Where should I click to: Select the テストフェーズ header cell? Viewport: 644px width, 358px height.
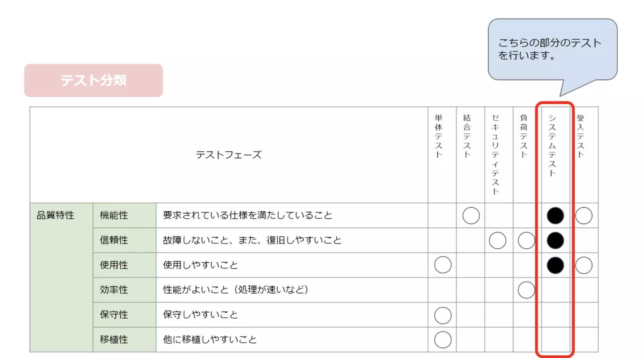click(229, 155)
